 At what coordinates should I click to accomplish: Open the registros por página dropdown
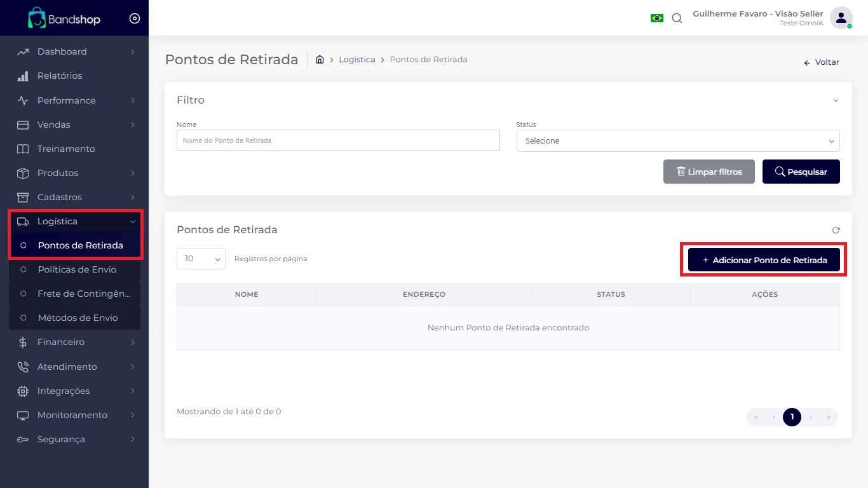tap(201, 259)
